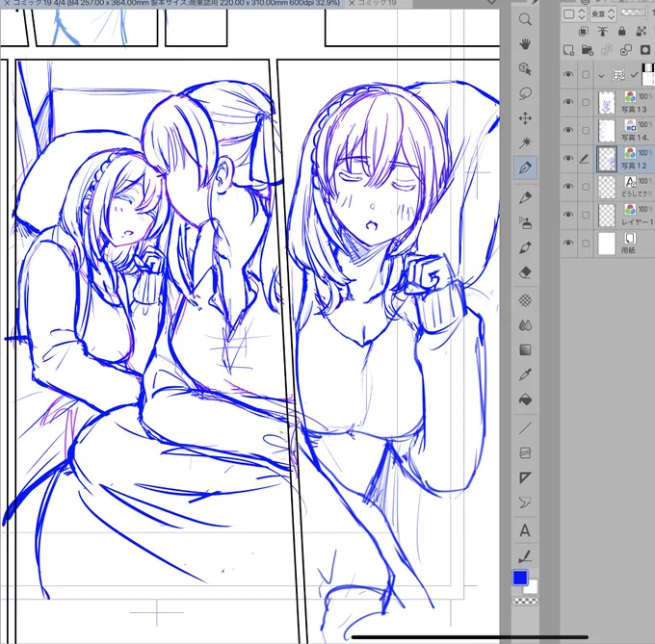This screenshot has width=655, height=644.
Task: Click the frame folder icon in top layer row
Action: pyautogui.click(x=618, y=75)
